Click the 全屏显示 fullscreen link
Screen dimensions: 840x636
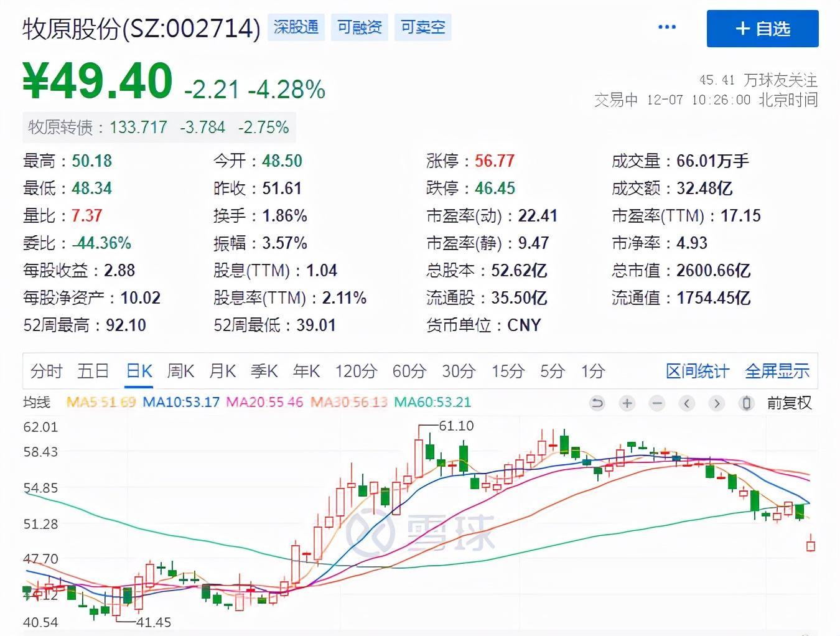(778, 372)
